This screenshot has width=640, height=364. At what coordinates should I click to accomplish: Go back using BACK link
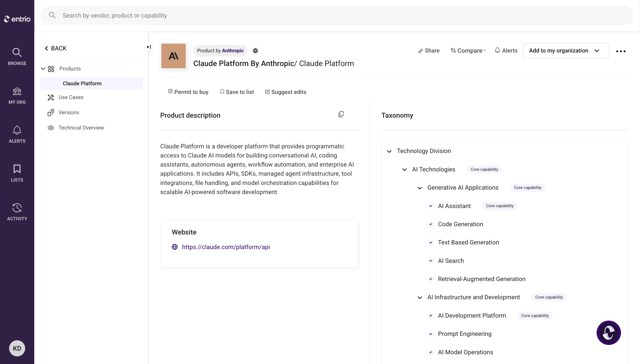pyautogui.click(x=55, y=48)
